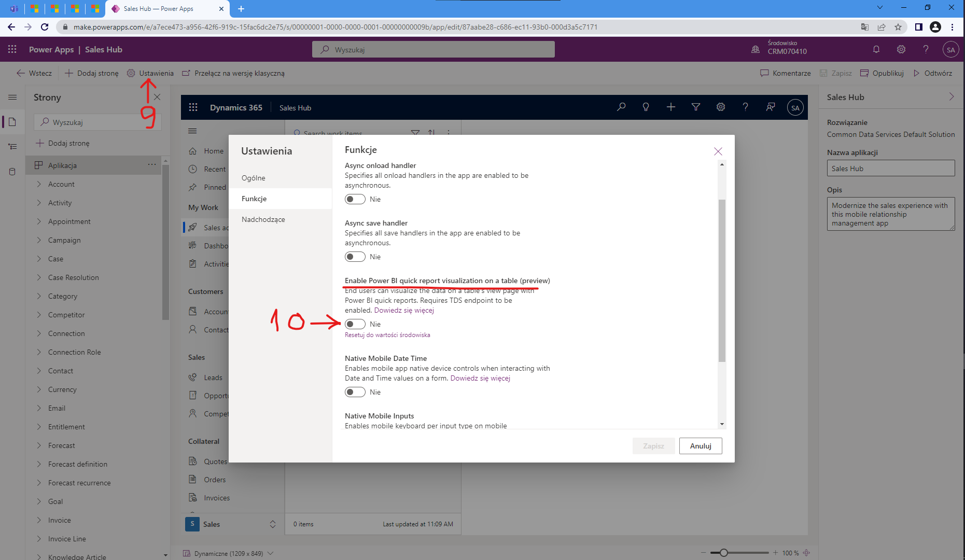Open Dowiedz się więcej link for Native Mobile
This screenshot has width=965, height=560.
480,378
